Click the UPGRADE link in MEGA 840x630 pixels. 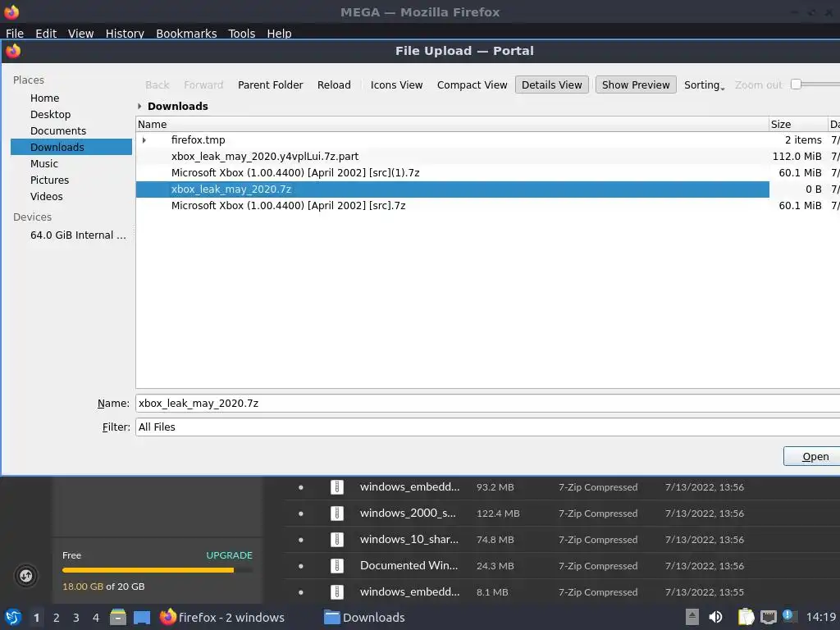point(230,555)
